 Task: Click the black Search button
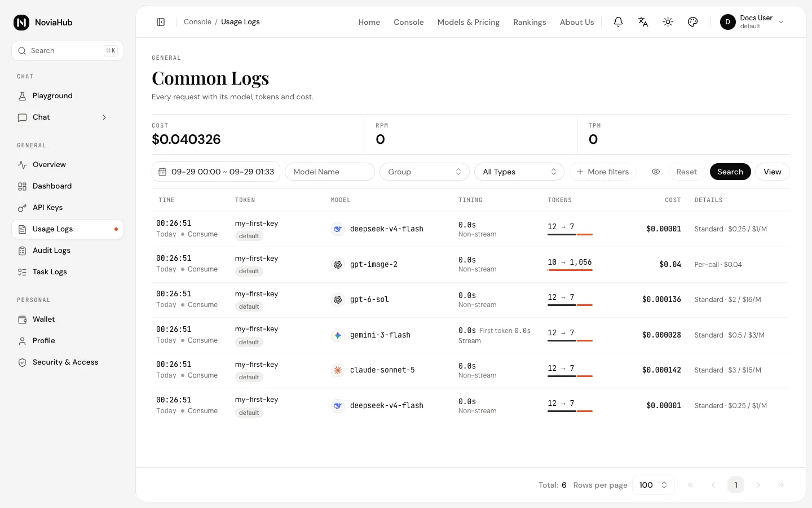click(730, 172)
